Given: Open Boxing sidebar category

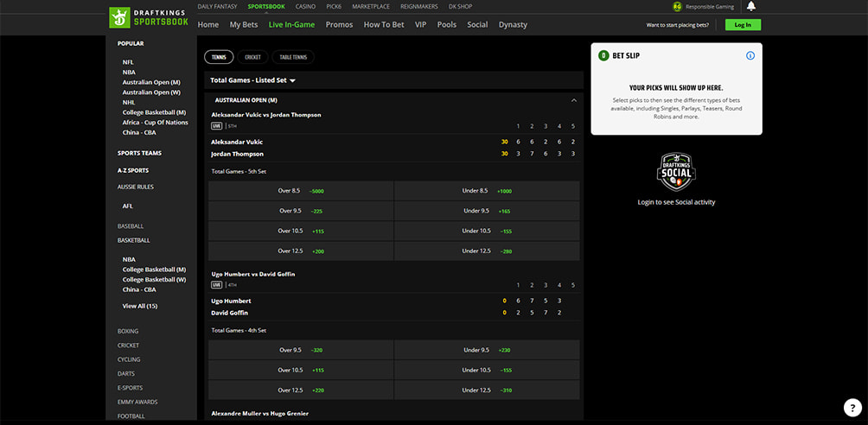Looking at the screenshot, I should pos(128,331).
